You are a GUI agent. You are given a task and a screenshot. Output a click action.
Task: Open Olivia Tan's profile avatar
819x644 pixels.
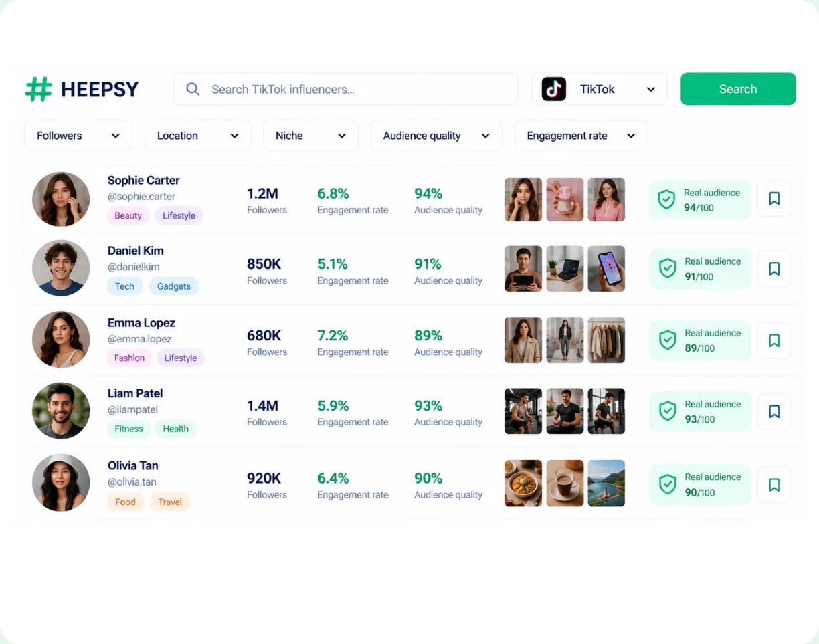point(61,483)
